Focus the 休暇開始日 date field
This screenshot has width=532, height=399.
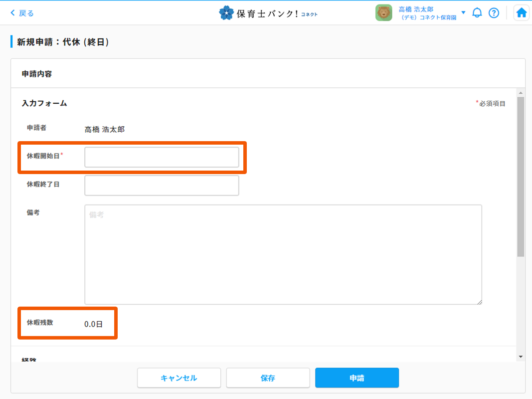point(162,157)
